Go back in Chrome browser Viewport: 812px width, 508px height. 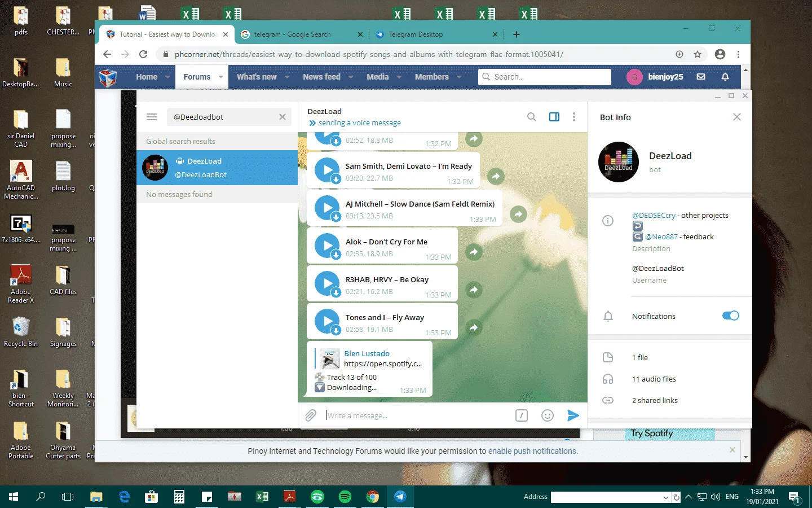[x=107, y=54]
